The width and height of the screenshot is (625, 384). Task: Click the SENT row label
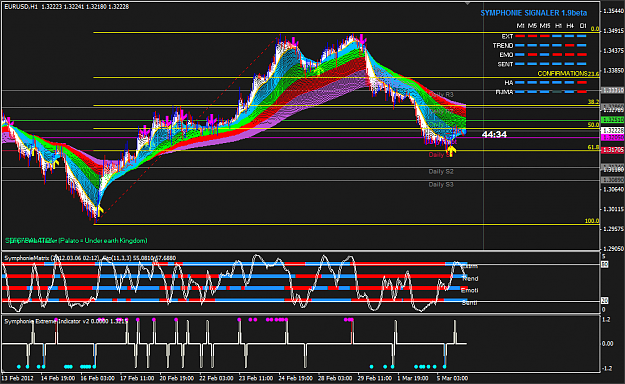click(505, 64)
